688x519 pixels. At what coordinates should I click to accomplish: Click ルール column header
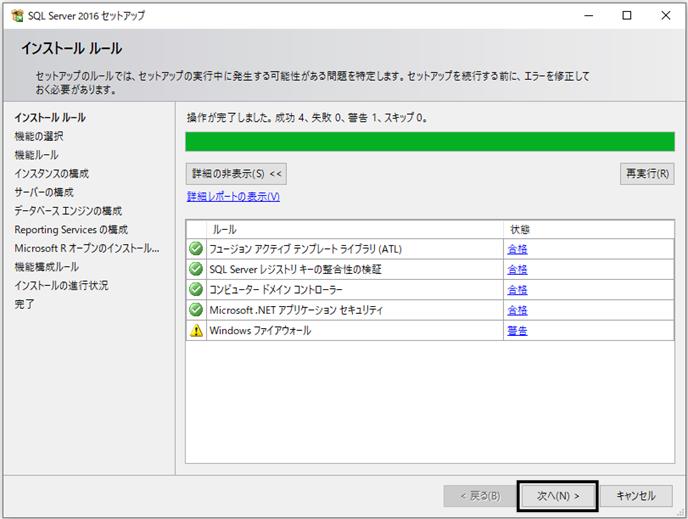(x=355, y=229)
